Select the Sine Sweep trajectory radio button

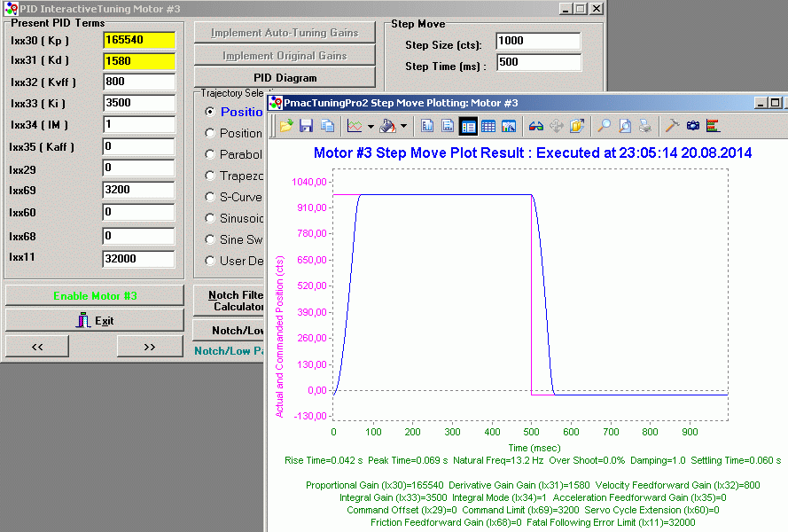210,239
